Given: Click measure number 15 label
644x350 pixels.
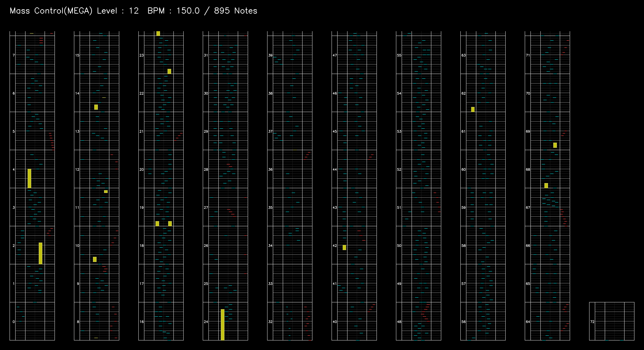Looking at the screenshot, I should [77, 55].
